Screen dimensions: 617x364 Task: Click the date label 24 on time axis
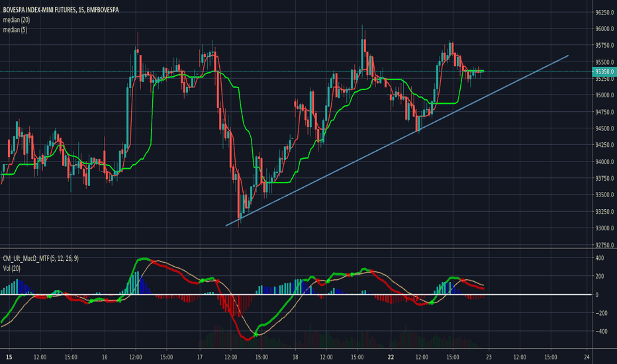(x=587, y=357)
